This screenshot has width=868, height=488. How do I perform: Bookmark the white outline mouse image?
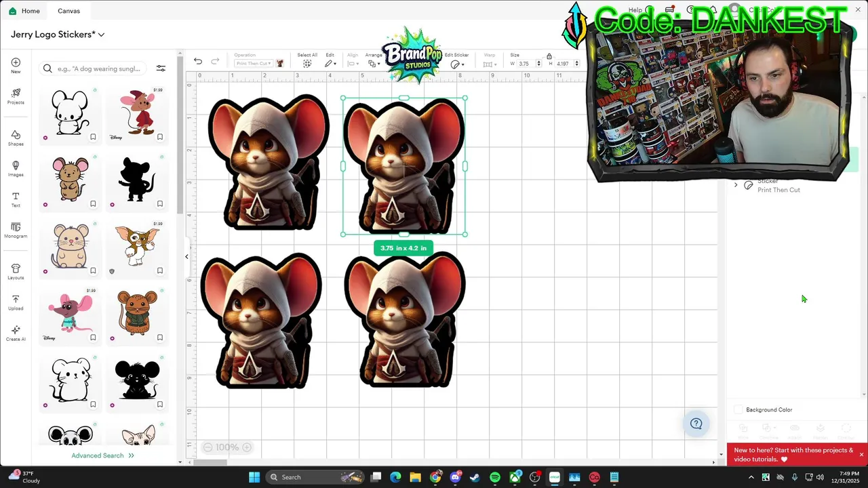coord(93,137)
